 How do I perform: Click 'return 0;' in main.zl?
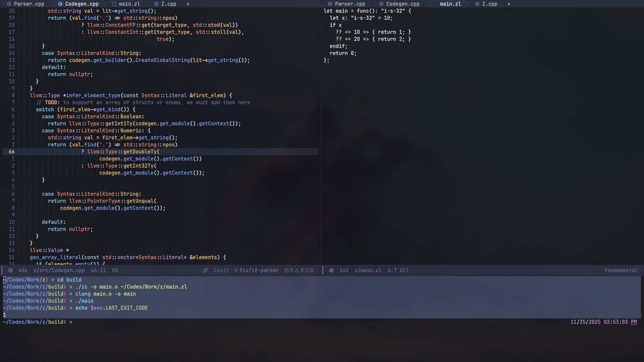343,53
